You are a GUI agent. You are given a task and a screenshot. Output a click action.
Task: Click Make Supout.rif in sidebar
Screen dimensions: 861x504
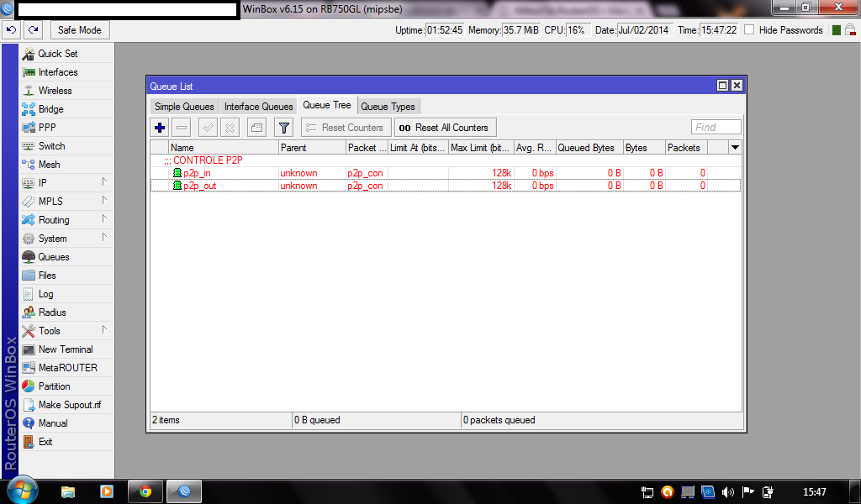[x=66, y=405]
